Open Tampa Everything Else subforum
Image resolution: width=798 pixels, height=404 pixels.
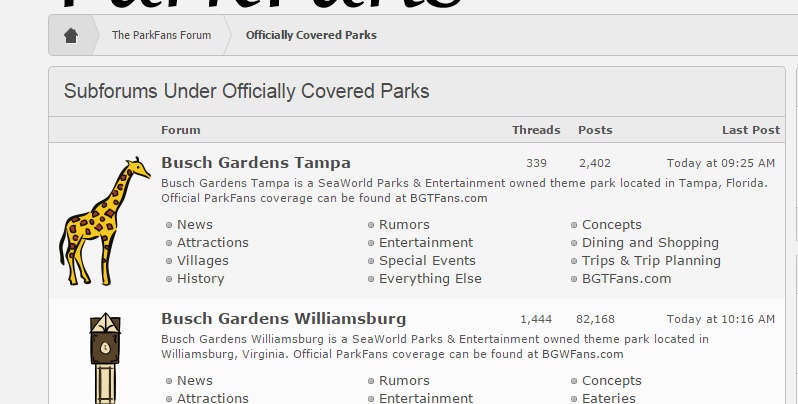[430, 279]
